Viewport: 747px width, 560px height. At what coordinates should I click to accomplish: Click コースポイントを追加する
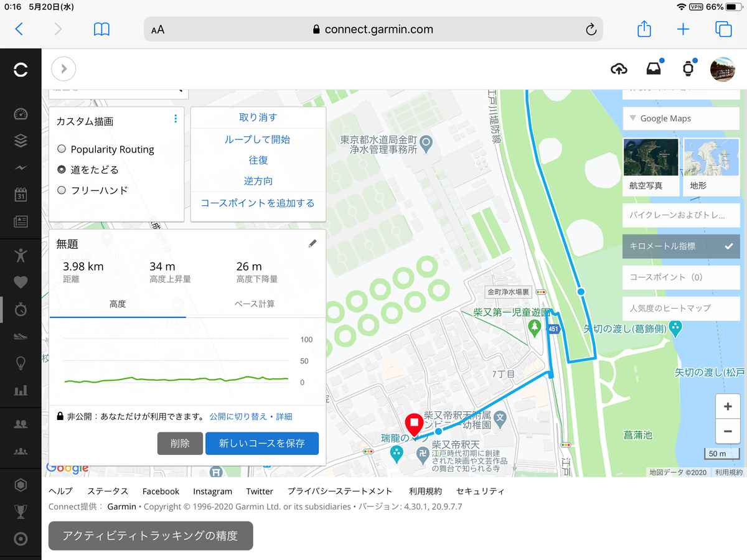pyautogui.click(x=258, y=203)
